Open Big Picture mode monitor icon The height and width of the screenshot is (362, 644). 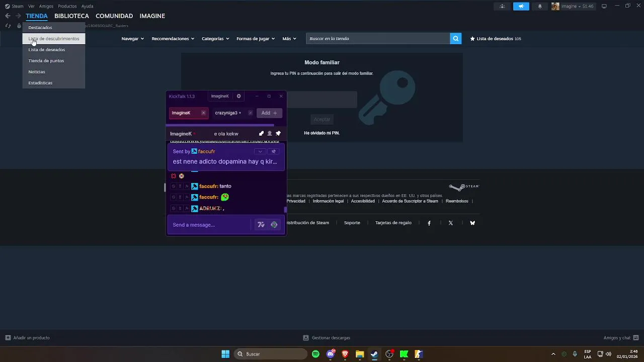click(x=604, y=6)
